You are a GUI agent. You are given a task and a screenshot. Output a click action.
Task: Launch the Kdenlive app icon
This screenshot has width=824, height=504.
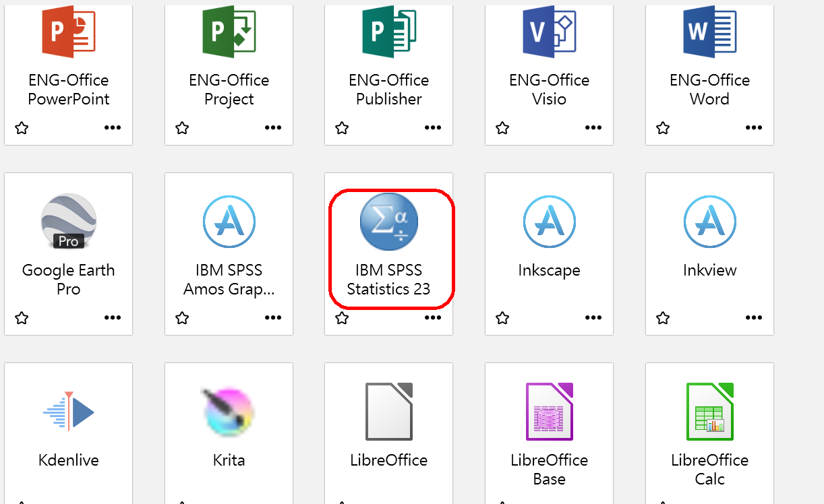[68, 411]
